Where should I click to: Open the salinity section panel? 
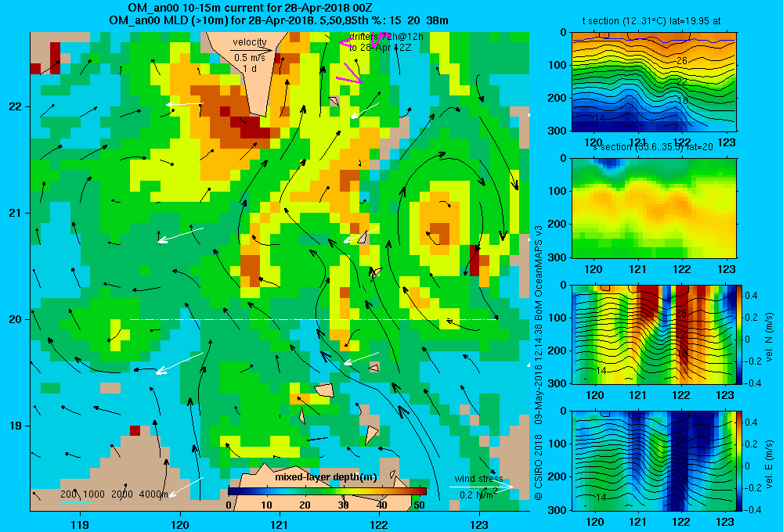[654, 208]
